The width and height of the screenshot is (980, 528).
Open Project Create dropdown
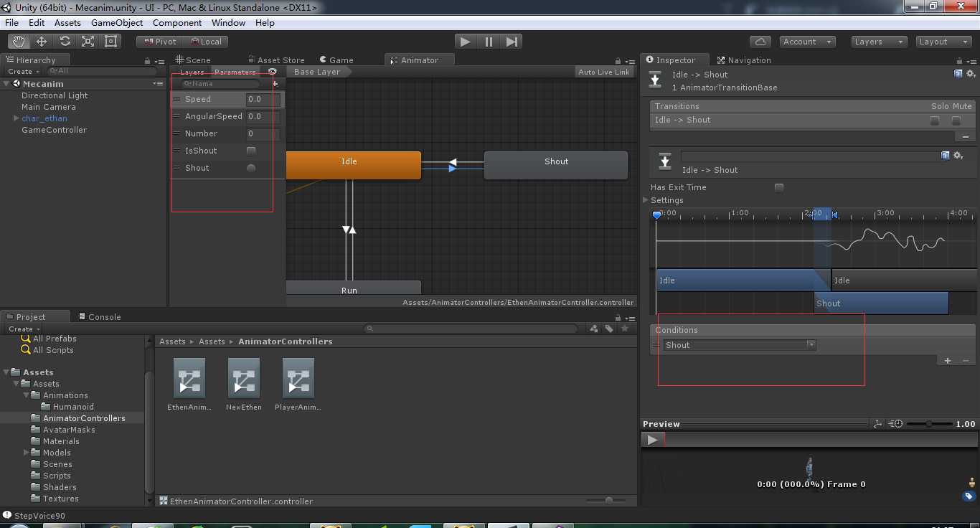pyautogui.click(x=23, y=329)
